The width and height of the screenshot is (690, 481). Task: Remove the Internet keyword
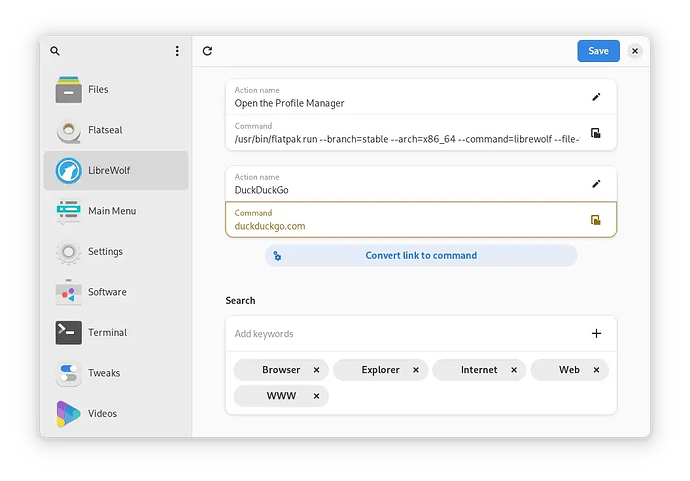coord(514,370)
